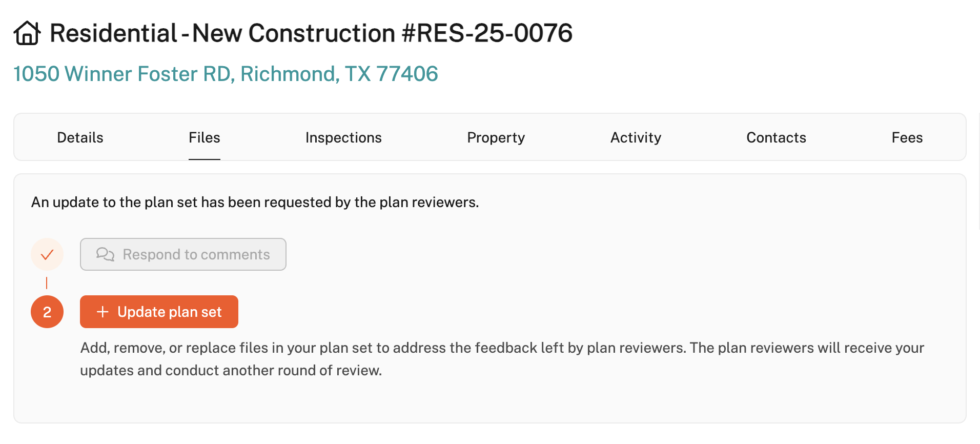
Task: Click the Residential - New Construction heading
Action: (x=222, y=33)
